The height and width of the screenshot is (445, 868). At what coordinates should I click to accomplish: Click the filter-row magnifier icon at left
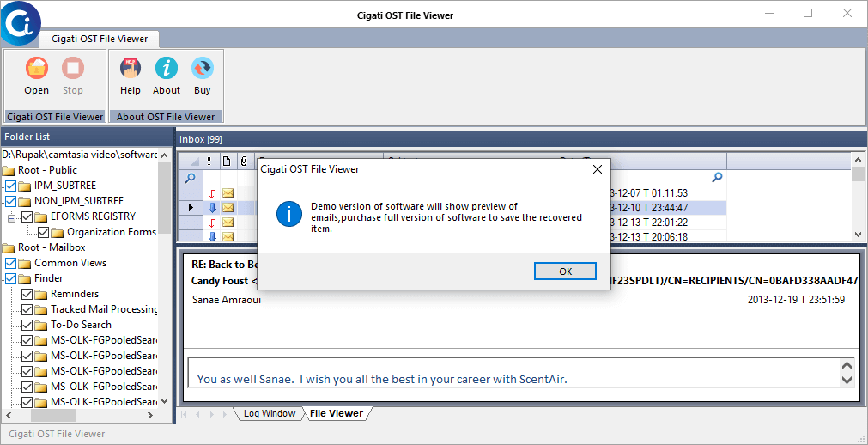[x=191, y=178]
